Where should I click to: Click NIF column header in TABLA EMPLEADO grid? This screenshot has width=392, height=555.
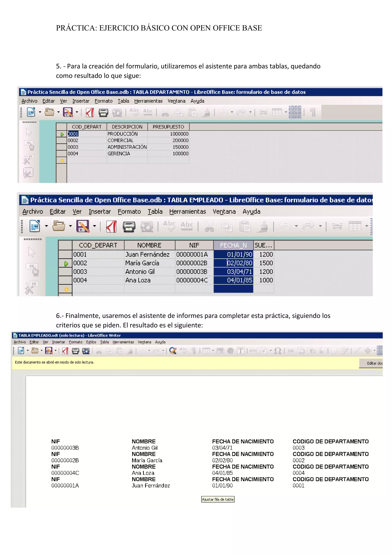click(x=194, y=245)
